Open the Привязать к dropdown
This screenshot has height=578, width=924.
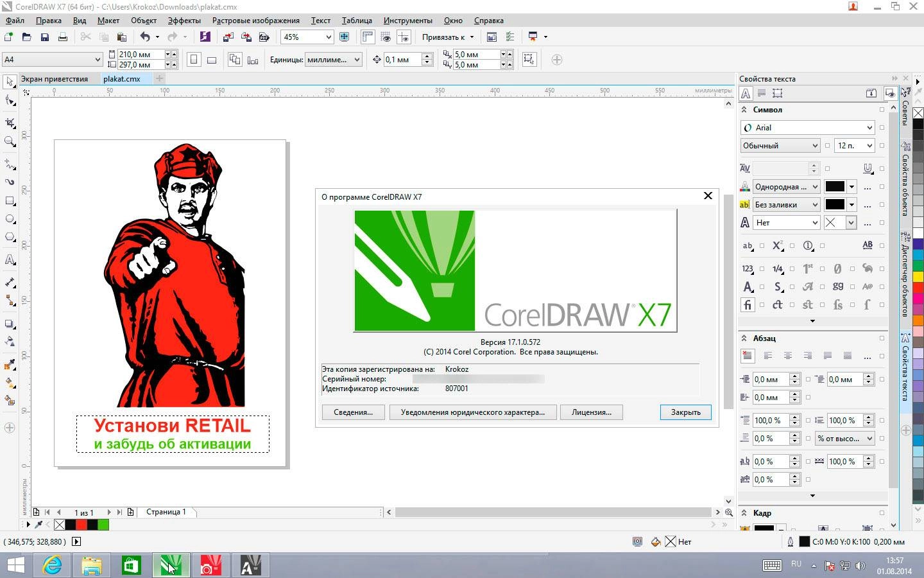pyautogui.click(x=448, y=37)
